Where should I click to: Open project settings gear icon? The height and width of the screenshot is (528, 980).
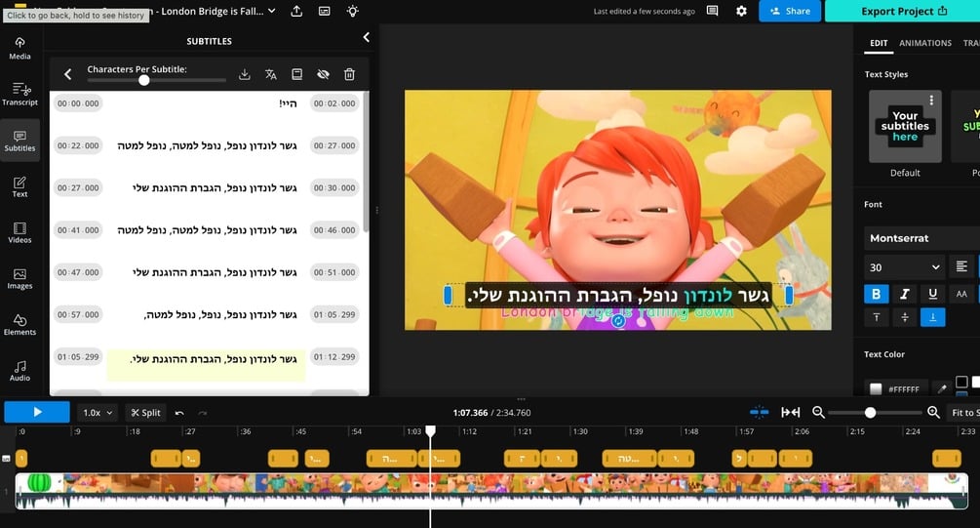[x=741, y=11]
